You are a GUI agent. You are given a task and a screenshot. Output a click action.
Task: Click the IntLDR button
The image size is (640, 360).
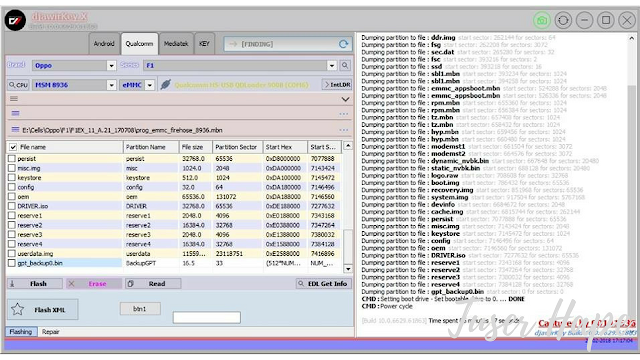(x=337, y=84)
